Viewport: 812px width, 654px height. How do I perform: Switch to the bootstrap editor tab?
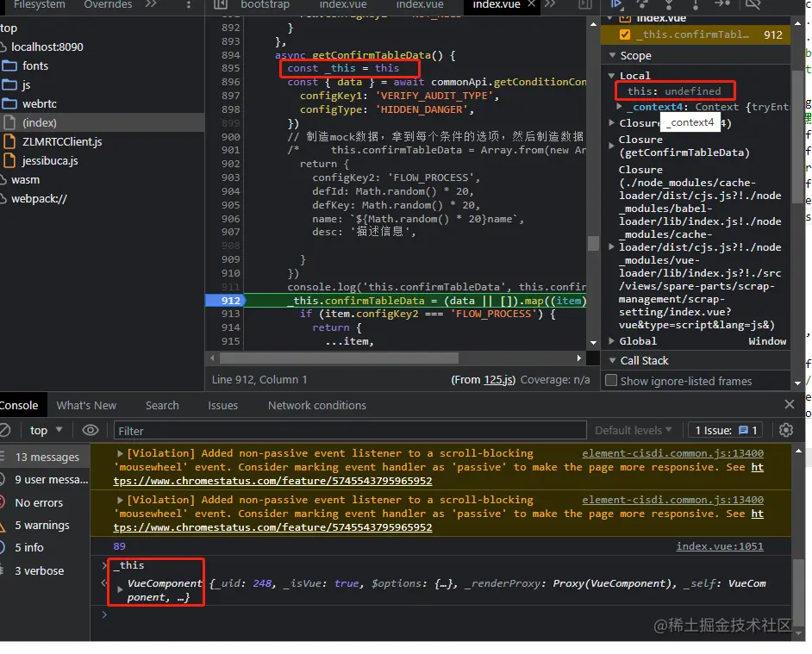pyautogui.click(x=265, y=4)
